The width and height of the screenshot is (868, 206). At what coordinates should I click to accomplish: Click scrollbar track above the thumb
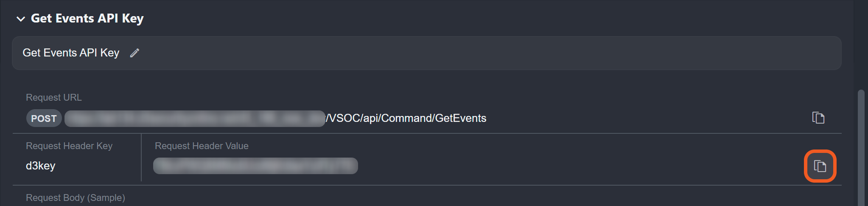pos(861,42)
